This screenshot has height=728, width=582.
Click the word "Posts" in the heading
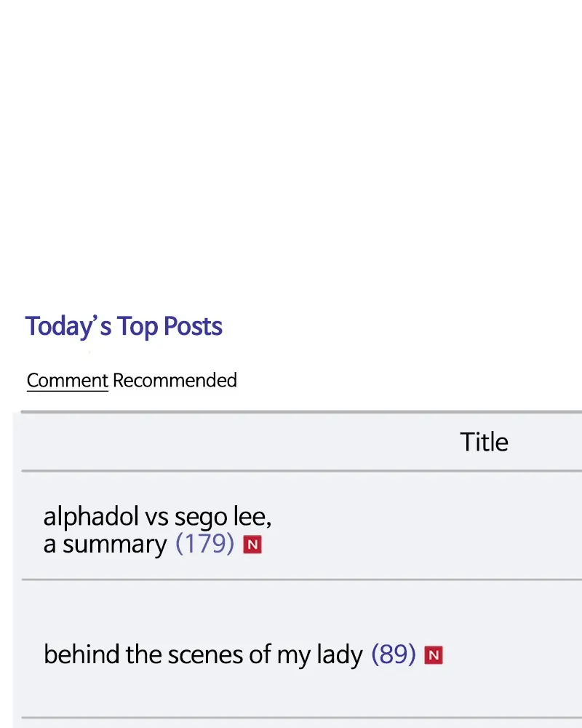[193, 326]
